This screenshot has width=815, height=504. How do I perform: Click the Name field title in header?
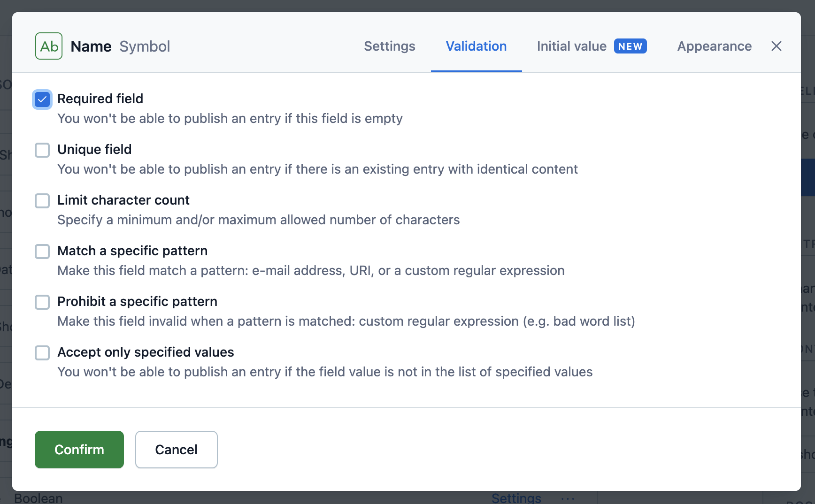(91, 46)
